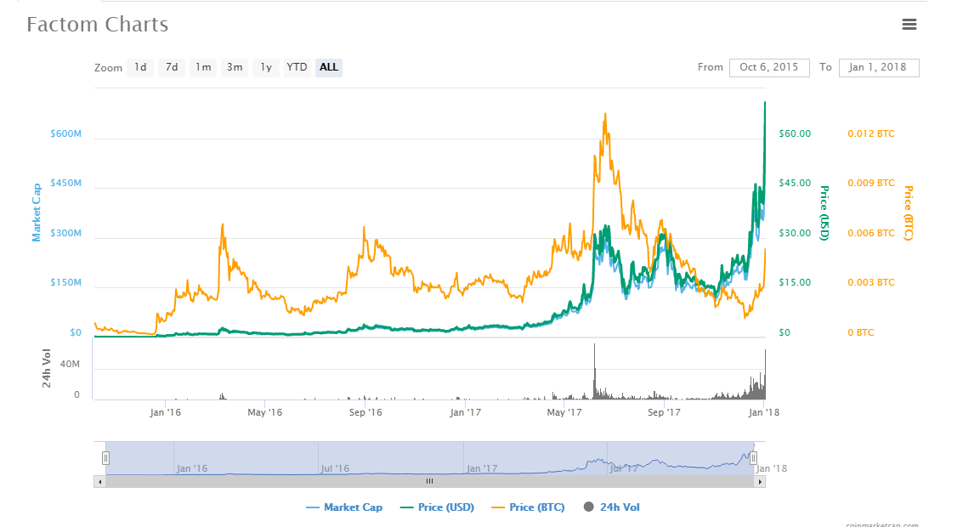Grab the right navigator range handle
This screenshot has height=527, width=980.
pos(754,458)
